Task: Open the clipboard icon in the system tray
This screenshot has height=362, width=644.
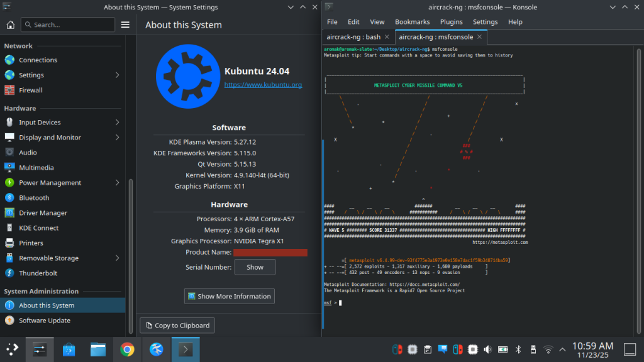Action: 428,349
